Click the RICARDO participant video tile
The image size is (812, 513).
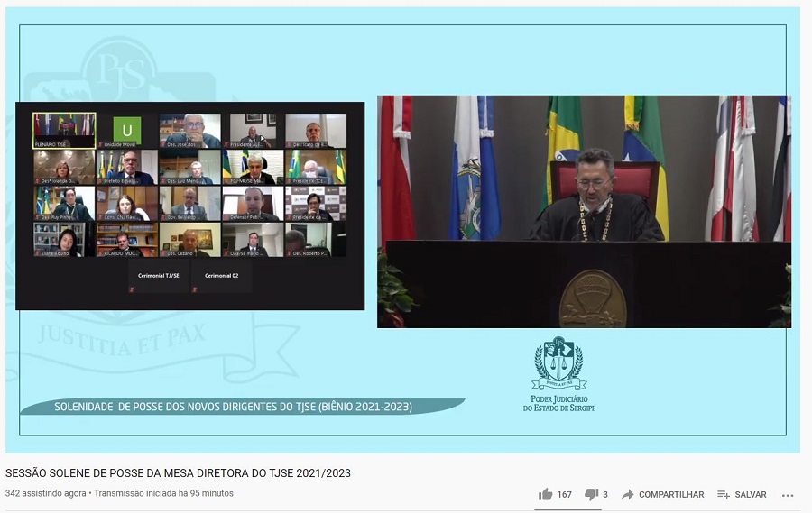point(126,240)
